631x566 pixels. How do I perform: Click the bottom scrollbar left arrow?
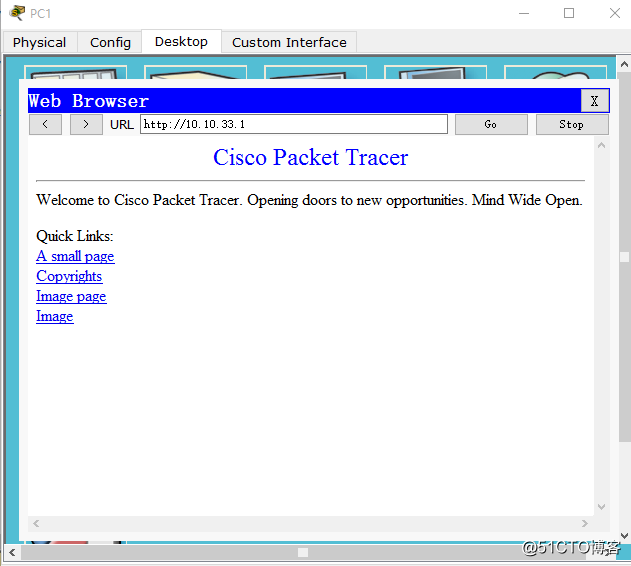tap(12, 552)
